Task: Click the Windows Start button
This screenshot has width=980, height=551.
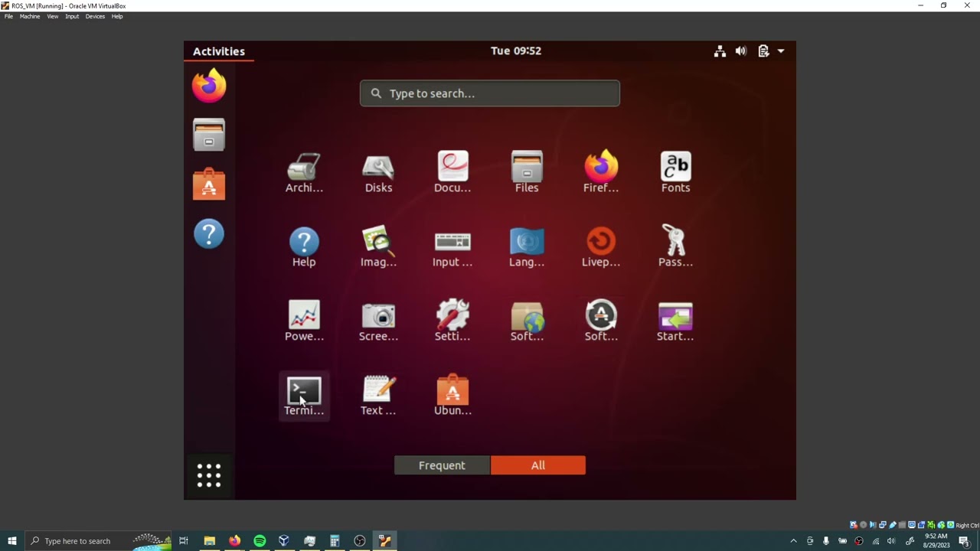Action: (11, 541)
